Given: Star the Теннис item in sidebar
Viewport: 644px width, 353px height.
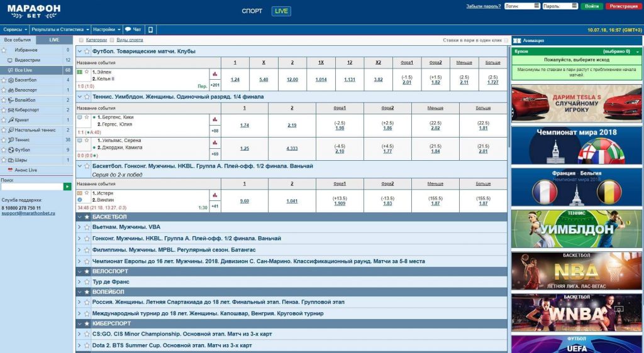Looking at the screenshot, I should [4, 140].
